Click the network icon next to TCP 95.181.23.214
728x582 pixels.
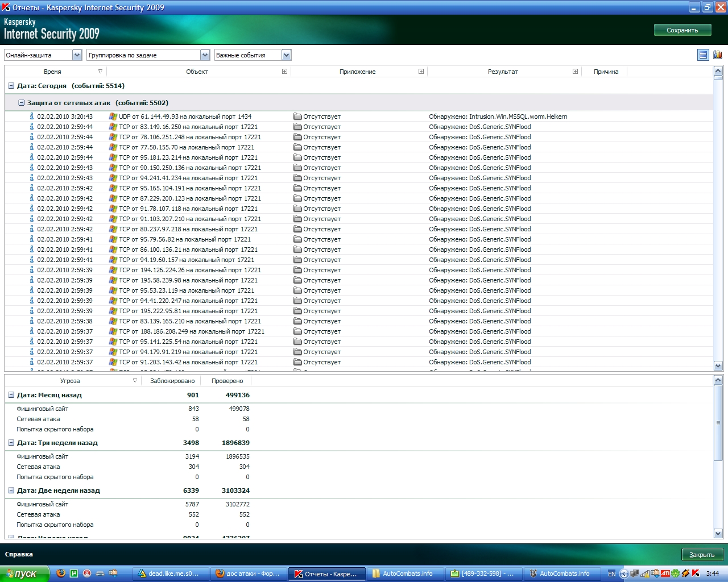coord(113,157)
